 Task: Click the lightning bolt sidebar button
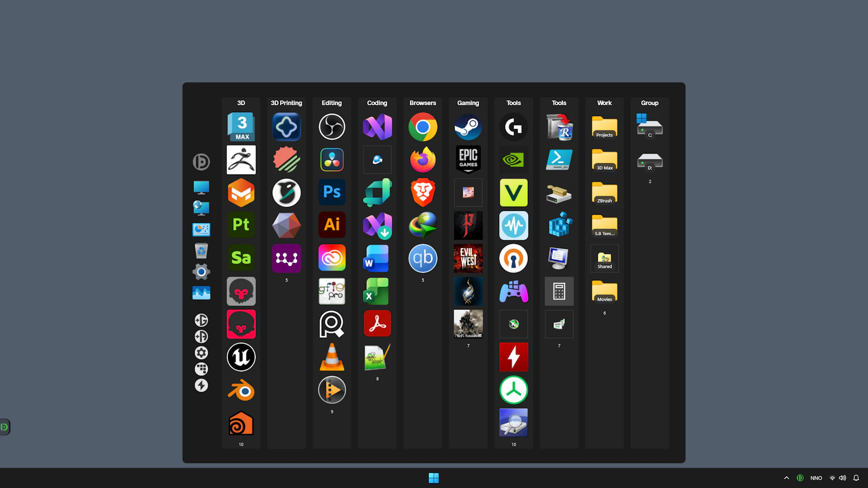201,386
